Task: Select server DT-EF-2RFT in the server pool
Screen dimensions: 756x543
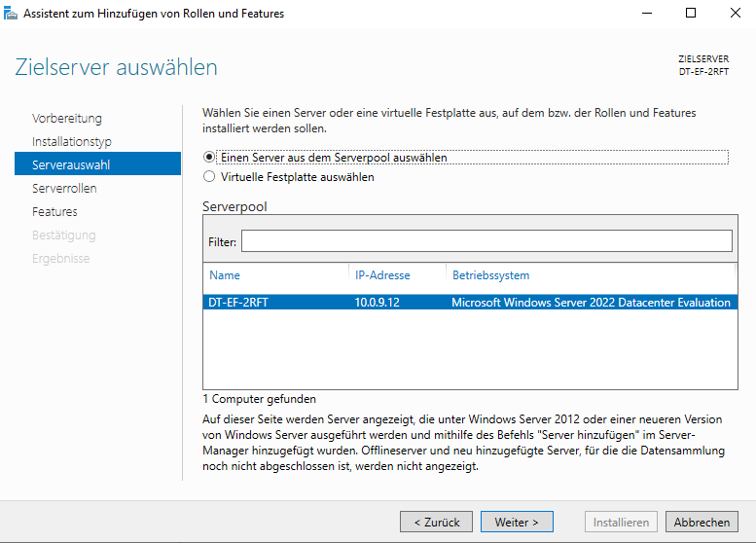Action: pyautogui.click(x=238, y=303)
